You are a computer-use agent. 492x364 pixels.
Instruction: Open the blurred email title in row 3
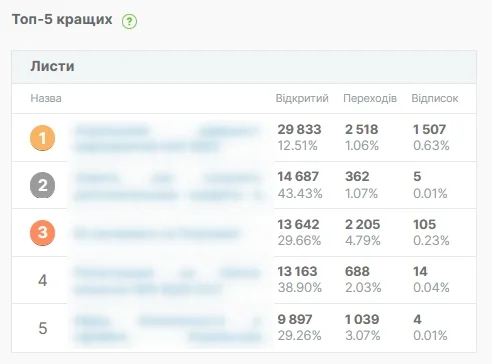(157, 233)
